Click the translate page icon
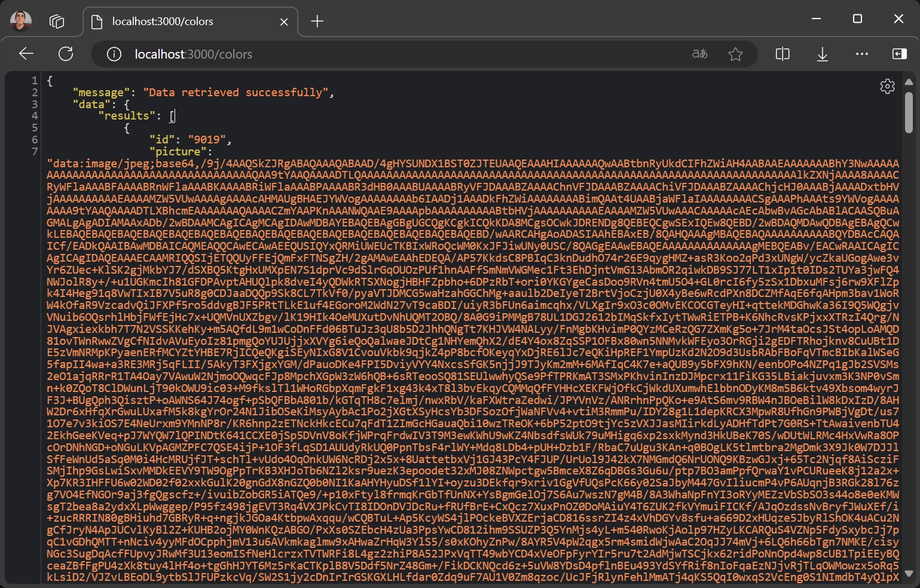920x588 pixels. (x=699, y=54)
